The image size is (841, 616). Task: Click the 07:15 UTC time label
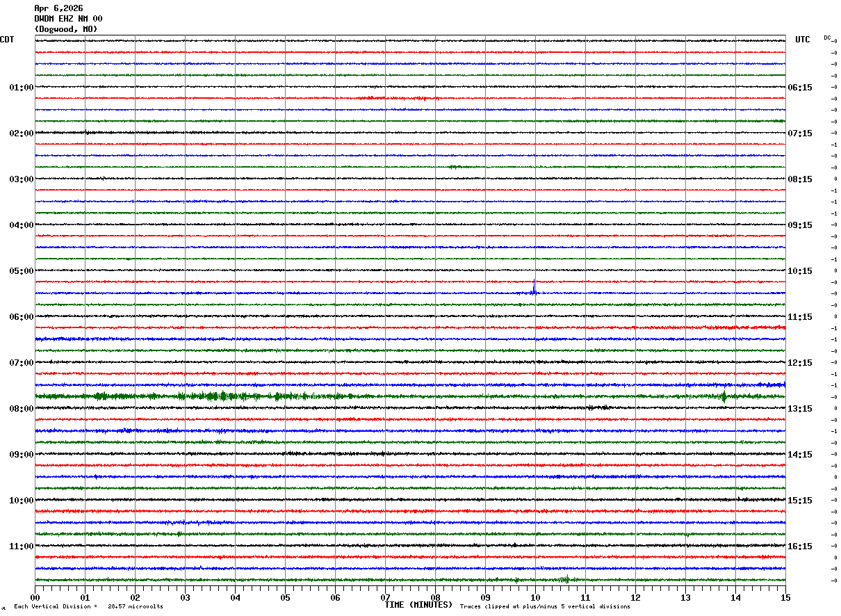point(800,133)
